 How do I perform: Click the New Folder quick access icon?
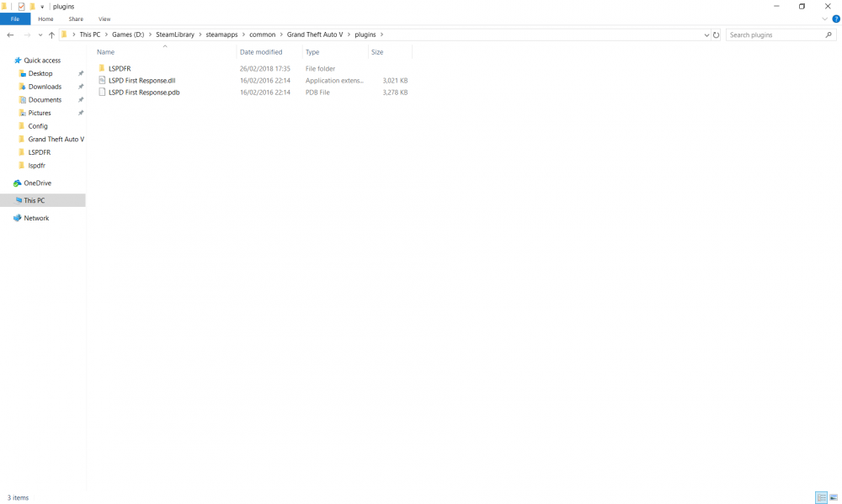click(32, 7)
